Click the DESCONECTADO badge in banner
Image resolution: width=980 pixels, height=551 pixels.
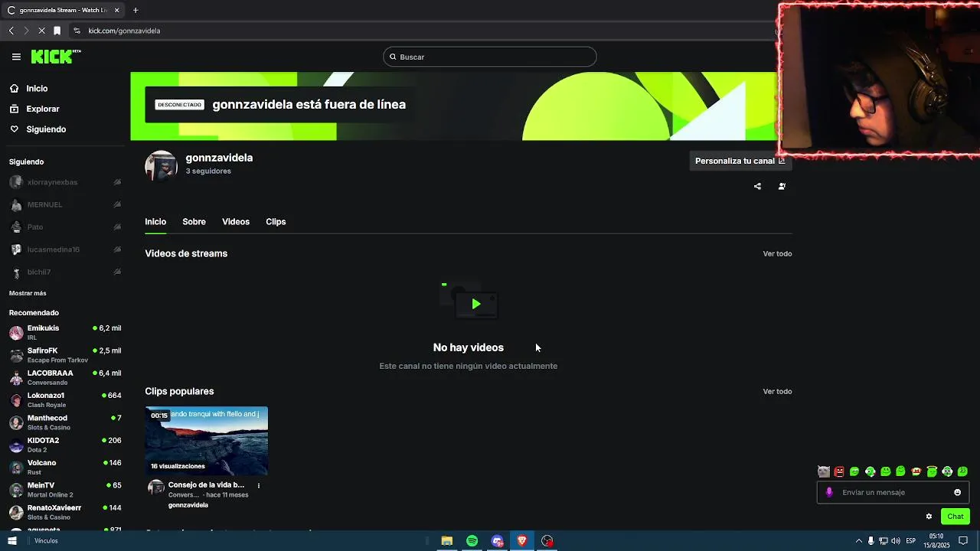[179, 105]
